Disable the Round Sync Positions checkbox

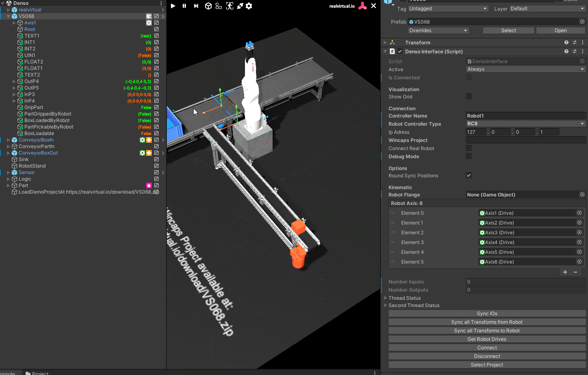click(x=469, y=176)
